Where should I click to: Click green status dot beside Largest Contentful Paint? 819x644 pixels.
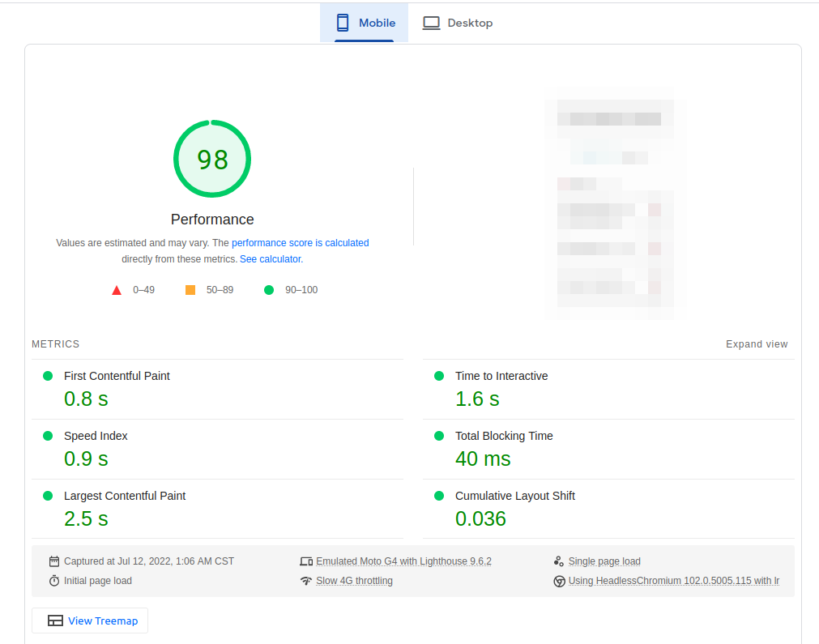(x=48, y=496)
